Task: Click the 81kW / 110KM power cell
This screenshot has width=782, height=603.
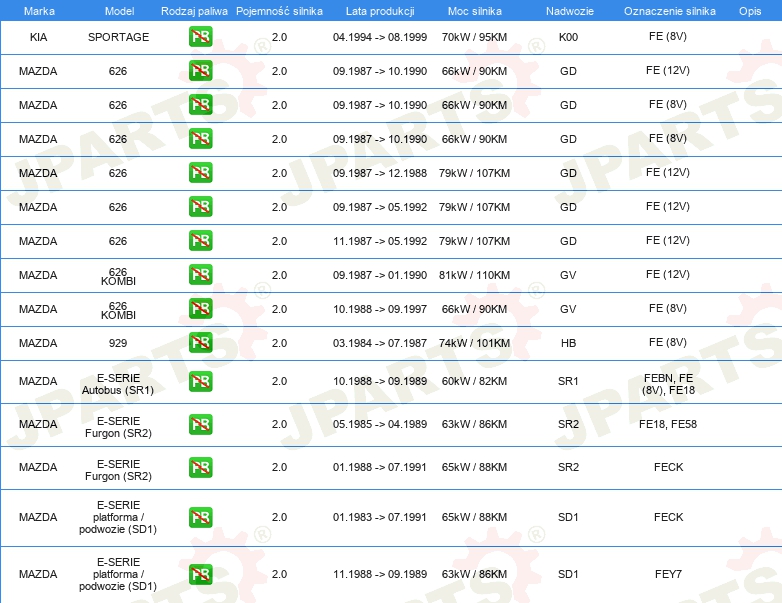Action: coord(474,275)
